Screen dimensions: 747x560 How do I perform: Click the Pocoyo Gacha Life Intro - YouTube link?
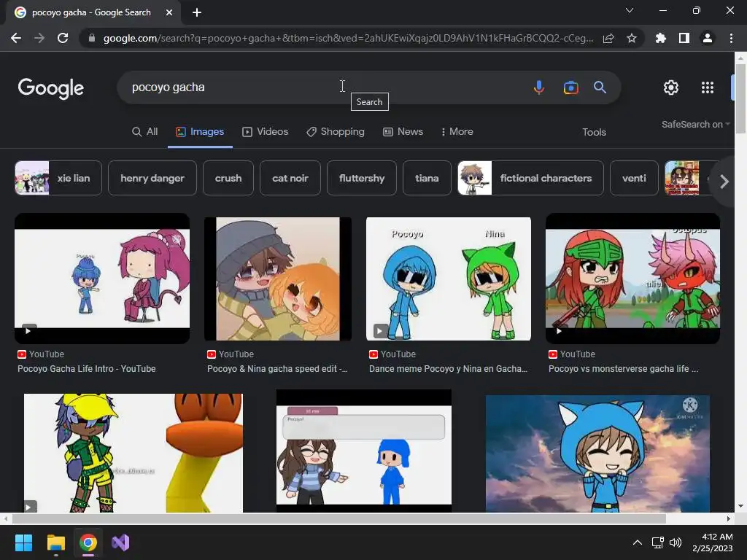[87, 369]
